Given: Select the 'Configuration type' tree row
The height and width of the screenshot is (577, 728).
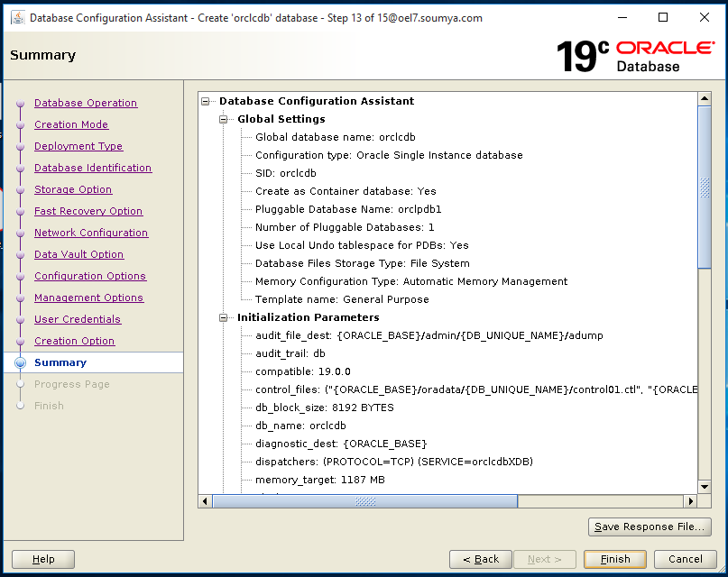Looking at the screenshot, I should coord(389,155).
